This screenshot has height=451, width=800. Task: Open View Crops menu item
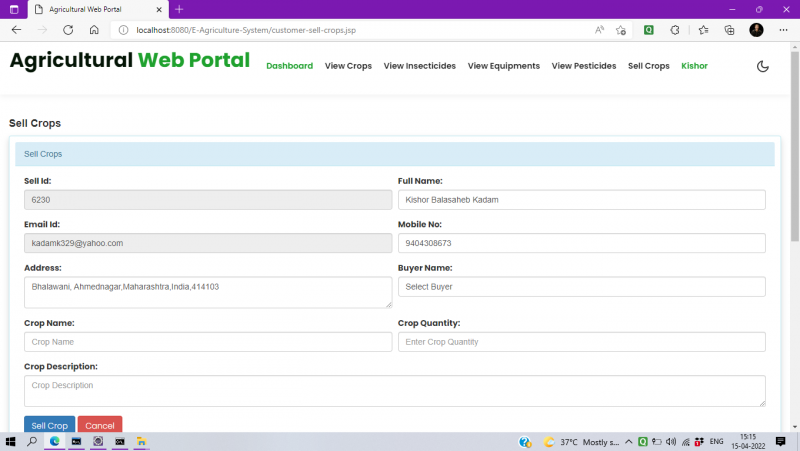tap(348, 66)
